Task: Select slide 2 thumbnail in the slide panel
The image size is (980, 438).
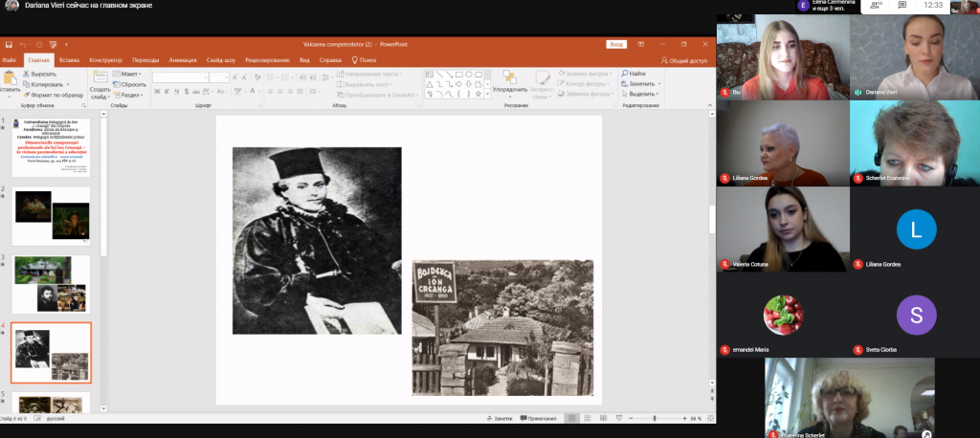Action: 51,216
